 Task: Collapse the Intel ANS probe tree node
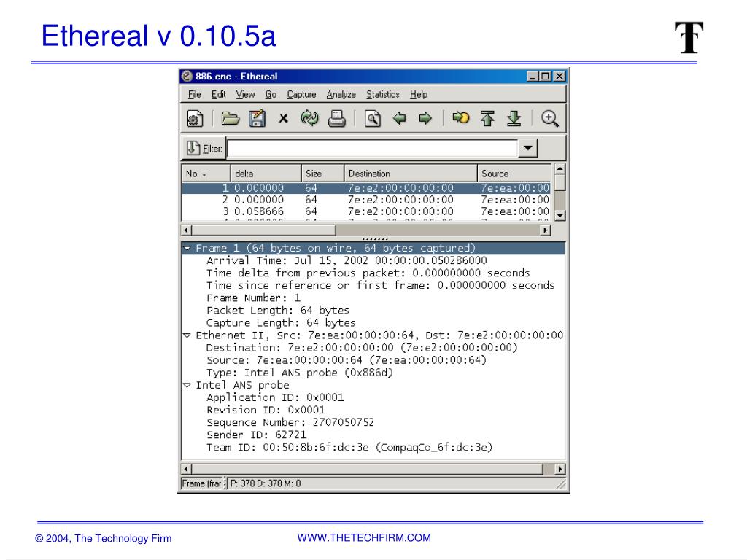(x=187, y=385)
